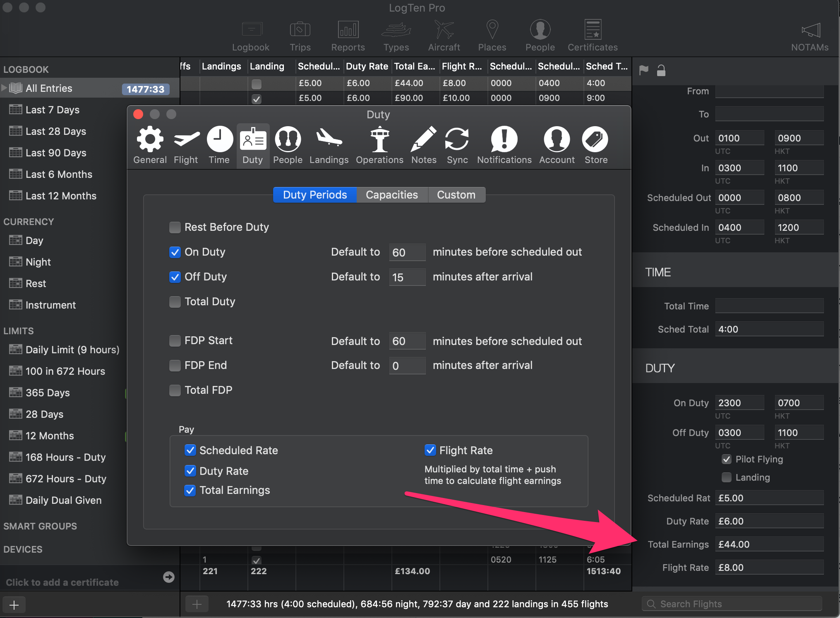Click Total Earnings field showing £44.00
This screenshot has width=840, height=618.
(770, 544)
